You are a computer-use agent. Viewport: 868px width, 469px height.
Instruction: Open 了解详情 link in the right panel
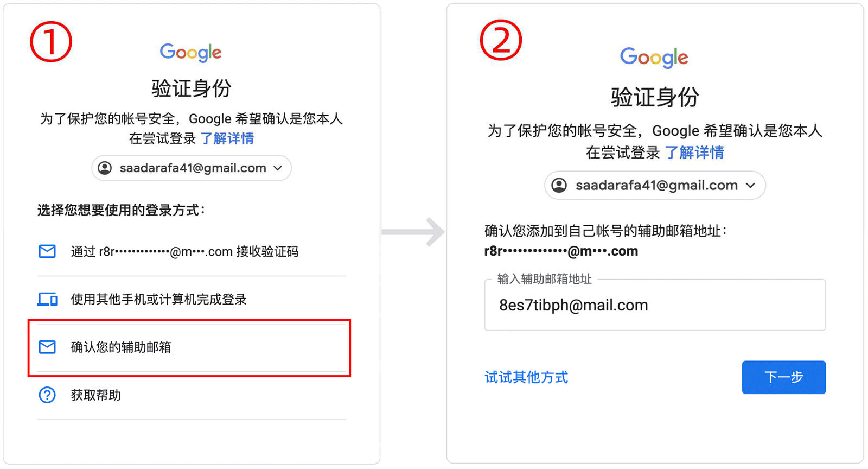click(x=695, y=153)
